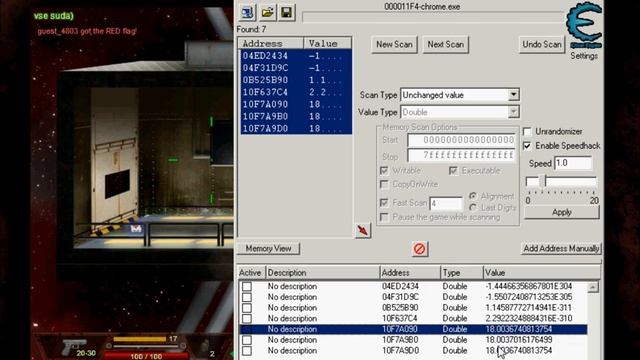Click value 2.29223248884316E-310
This screenshot has height=360, width=640.
(529, 318)
